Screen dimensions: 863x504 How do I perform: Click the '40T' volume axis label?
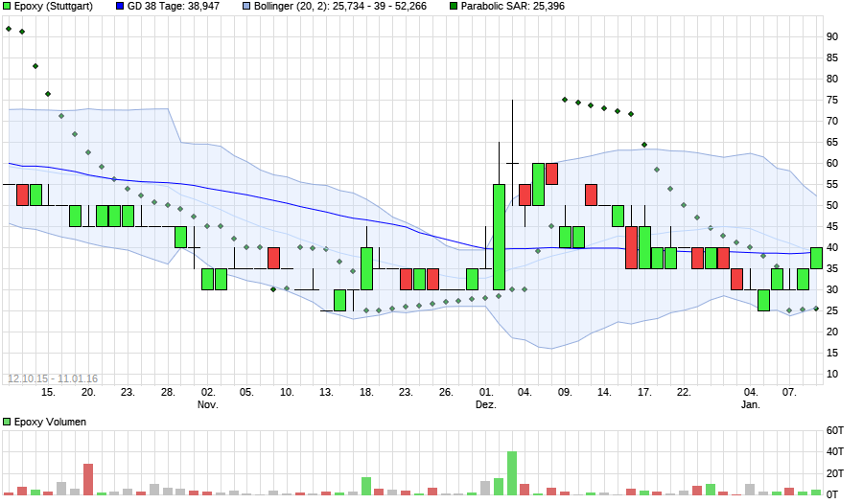tap(835, 451)
